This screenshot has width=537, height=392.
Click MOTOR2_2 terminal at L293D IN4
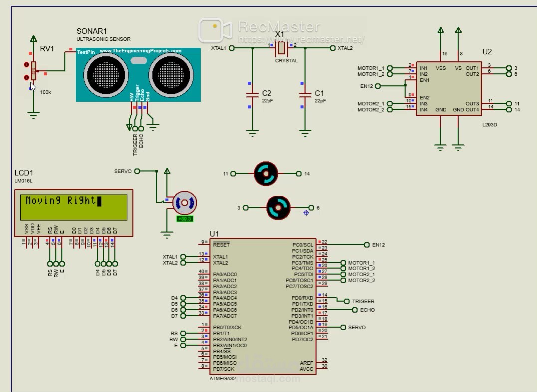click(390, 110)
